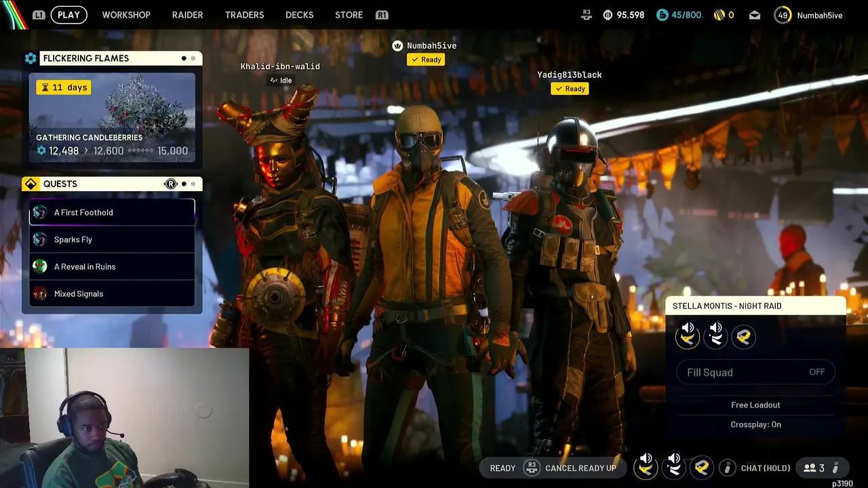Open the A First Foothold quest
The width and height of the screenshot is (868, 488).
112,212
